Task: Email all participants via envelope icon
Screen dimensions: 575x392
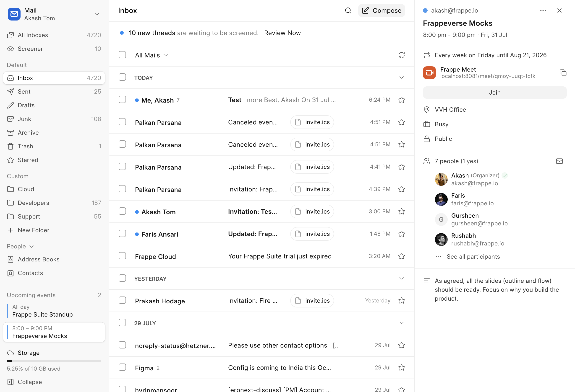Action: point(559,161)
